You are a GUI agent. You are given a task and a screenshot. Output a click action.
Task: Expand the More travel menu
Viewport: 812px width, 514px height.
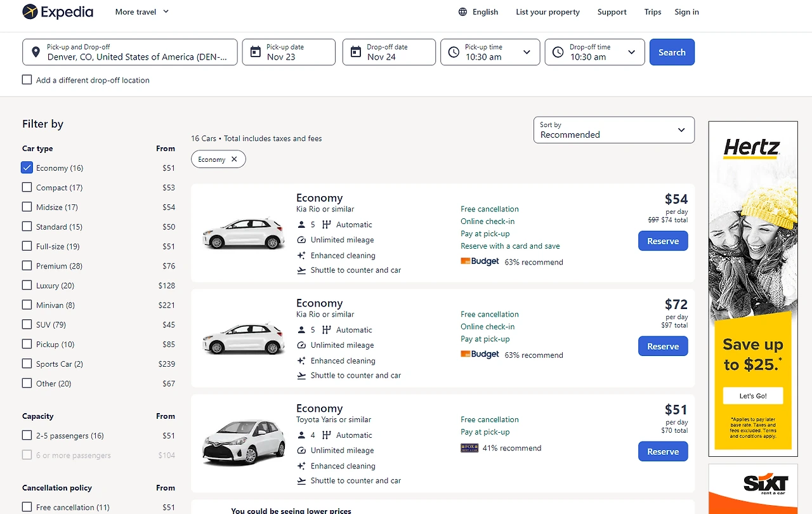[x=142, y=11]
